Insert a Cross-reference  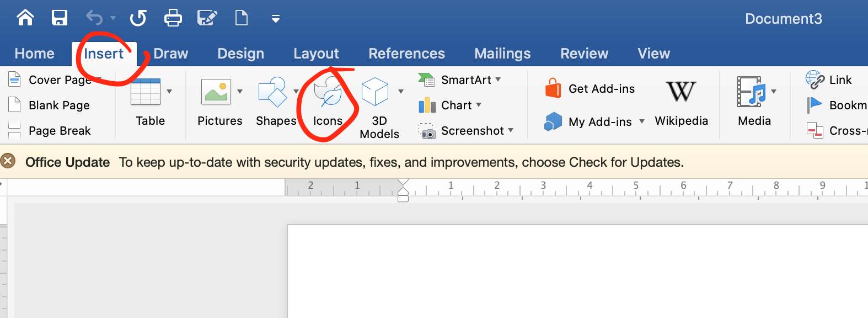point(837,131)
